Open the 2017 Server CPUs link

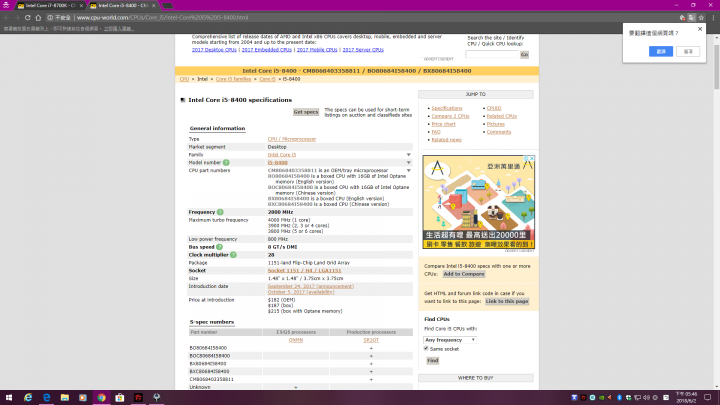[363, 50]
